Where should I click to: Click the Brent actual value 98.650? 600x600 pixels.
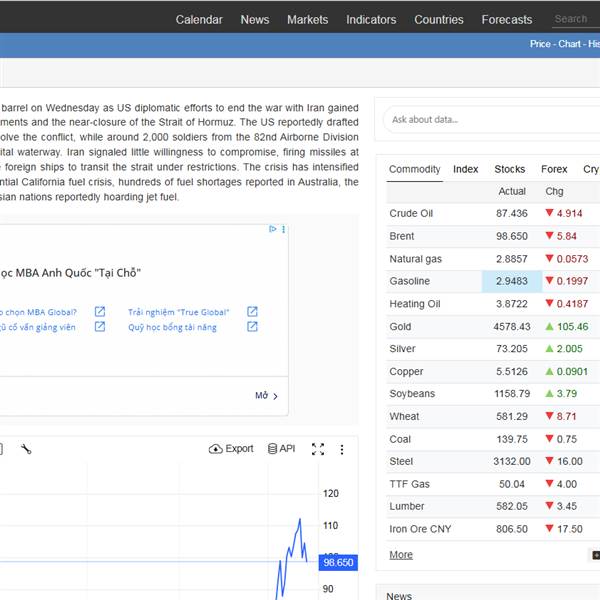[512, 236]
